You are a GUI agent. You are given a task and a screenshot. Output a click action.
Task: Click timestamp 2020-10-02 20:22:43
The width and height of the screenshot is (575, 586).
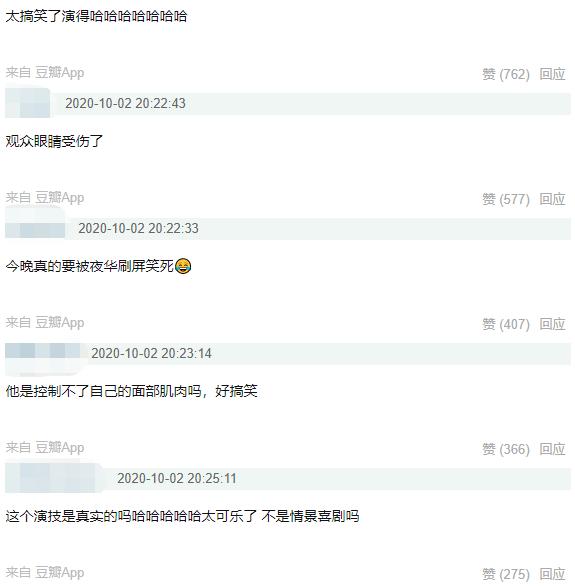click(x=126, y=104)
